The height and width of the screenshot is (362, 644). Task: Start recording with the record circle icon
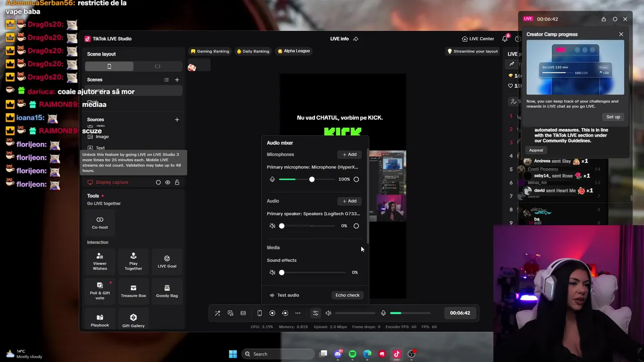pyautogui.click(x=272, y=313)
